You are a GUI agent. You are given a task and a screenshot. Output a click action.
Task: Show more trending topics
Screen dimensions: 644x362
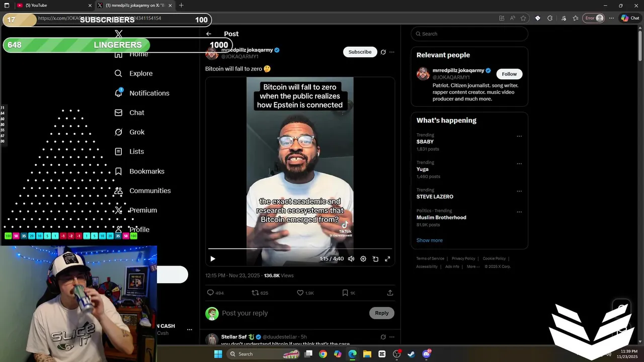tap(430, 240)
